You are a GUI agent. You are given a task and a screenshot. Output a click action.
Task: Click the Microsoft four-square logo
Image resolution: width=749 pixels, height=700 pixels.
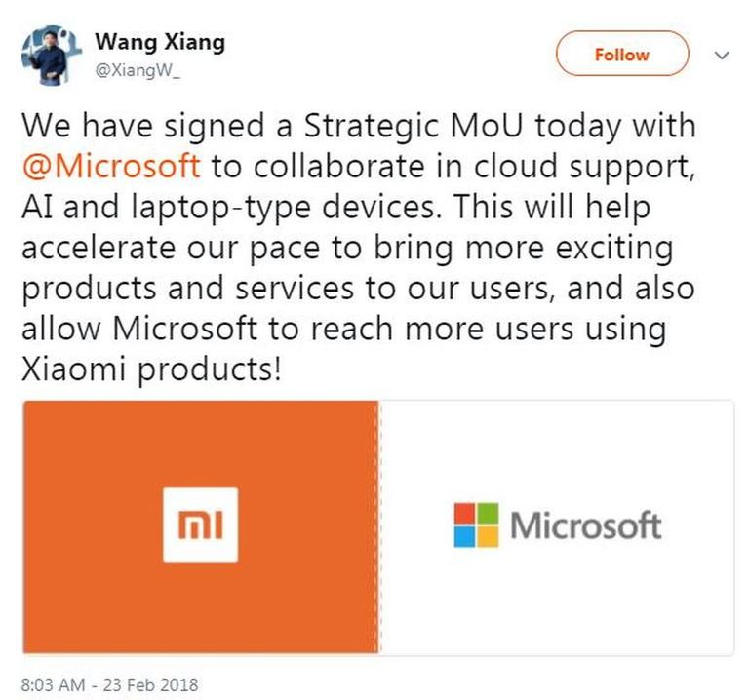click(476, 525)
